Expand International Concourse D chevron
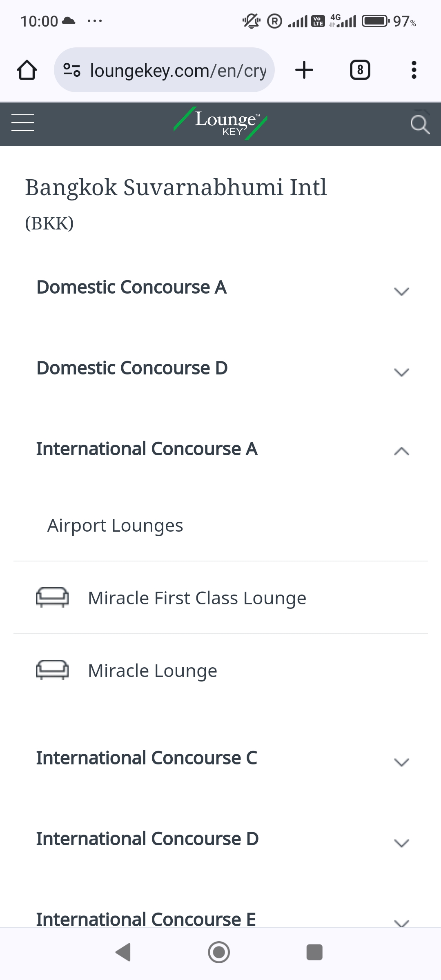Viewport: 441px width, 980px height. pyautogui.click(x=401, y=843)
